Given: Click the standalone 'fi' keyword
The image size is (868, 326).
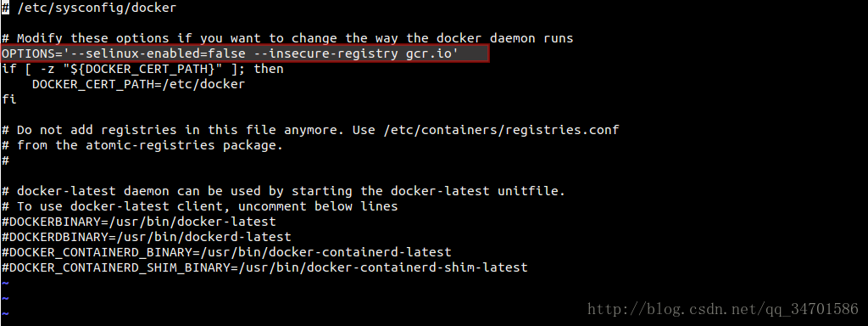Looking at the screenshot, I should pyautogui.click(x=8, y=99).
